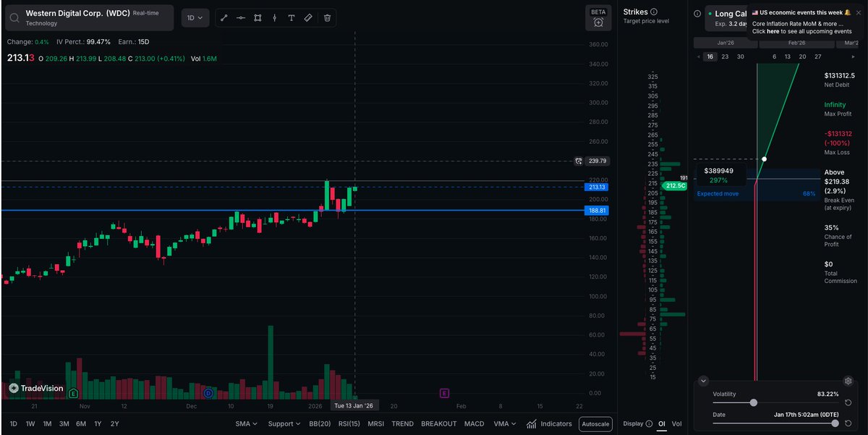Select the vertical line drawing tool

[274, 17]
